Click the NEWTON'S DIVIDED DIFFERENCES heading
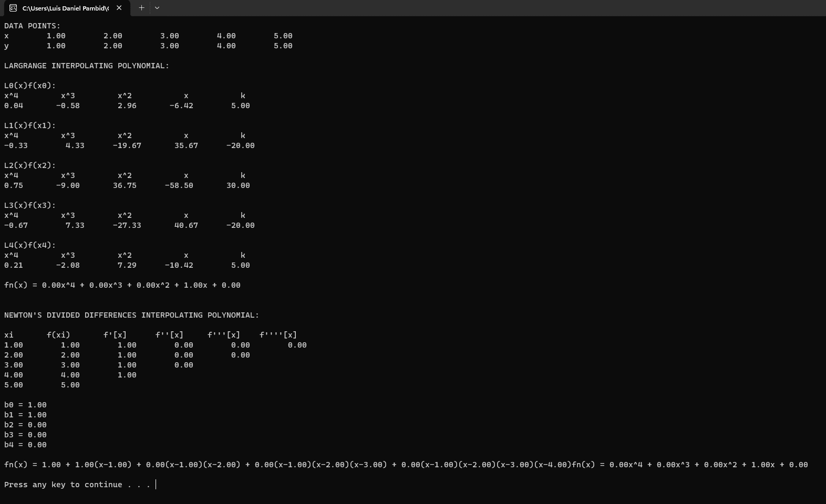 tap(131, 315)
